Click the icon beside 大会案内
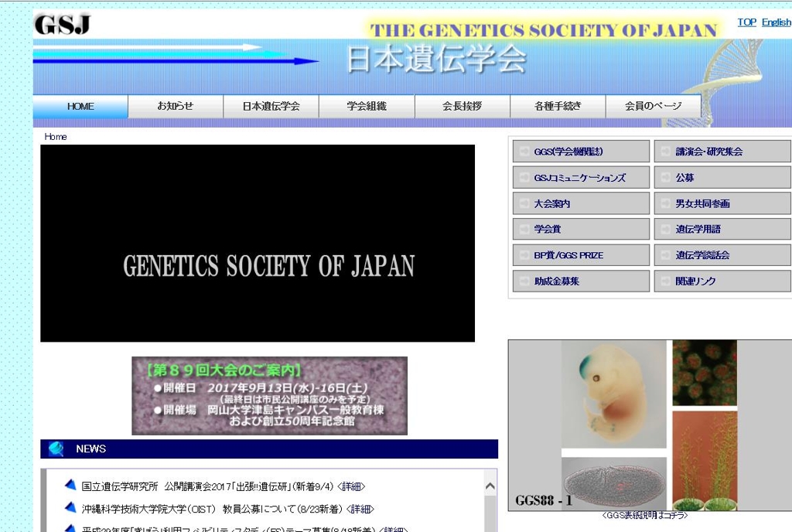 (x=524, y=204)
